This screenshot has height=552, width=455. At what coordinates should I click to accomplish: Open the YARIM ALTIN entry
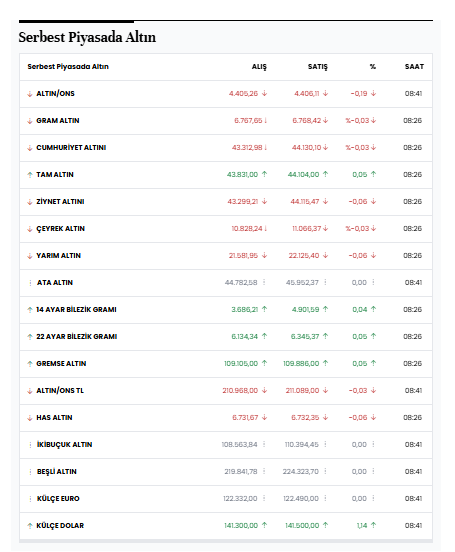58,256
